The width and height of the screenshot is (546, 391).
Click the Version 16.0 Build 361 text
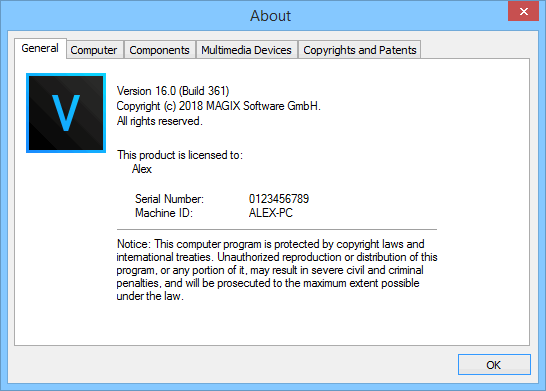point(173,91)
